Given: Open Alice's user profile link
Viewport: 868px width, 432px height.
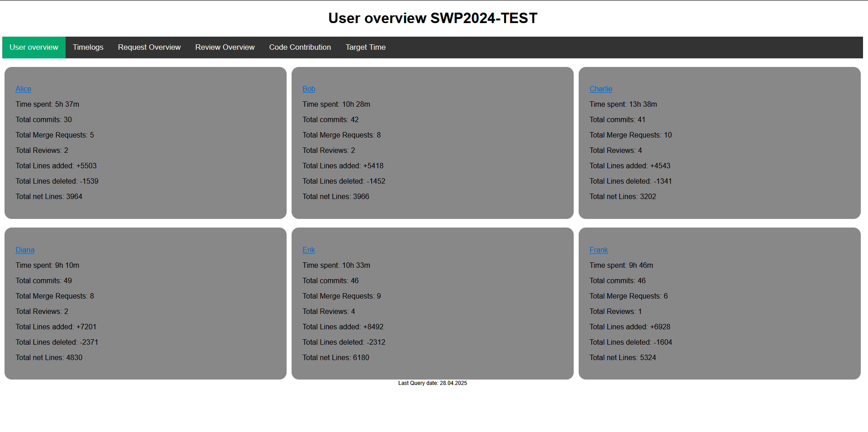Looking at the screenshot, I should pos(24,89).
